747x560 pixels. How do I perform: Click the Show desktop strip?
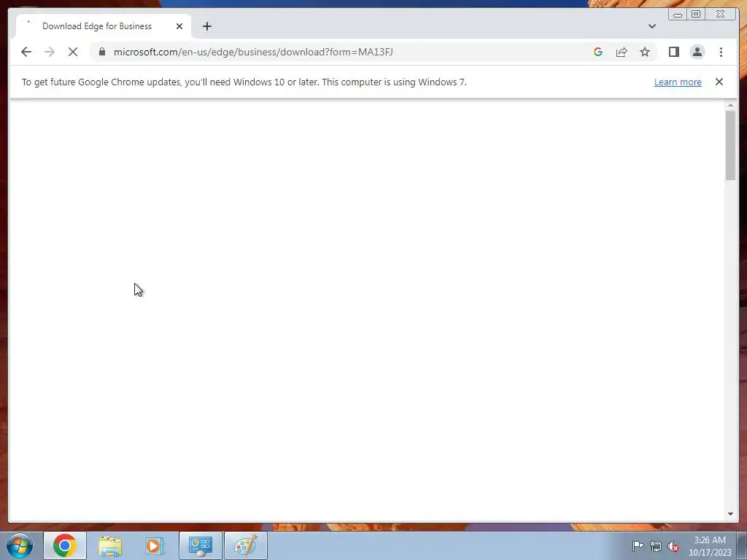pos(742,545)
